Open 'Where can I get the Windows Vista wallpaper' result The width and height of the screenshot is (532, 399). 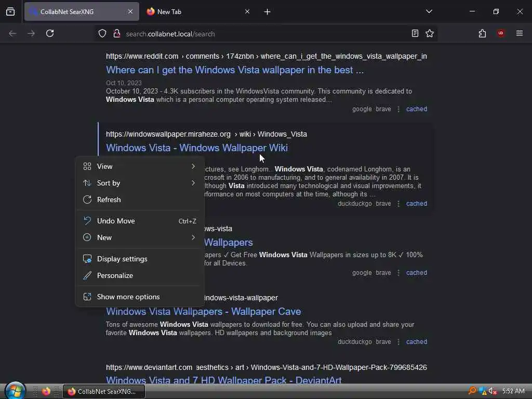pyautogui.click(x=235, y=70)
